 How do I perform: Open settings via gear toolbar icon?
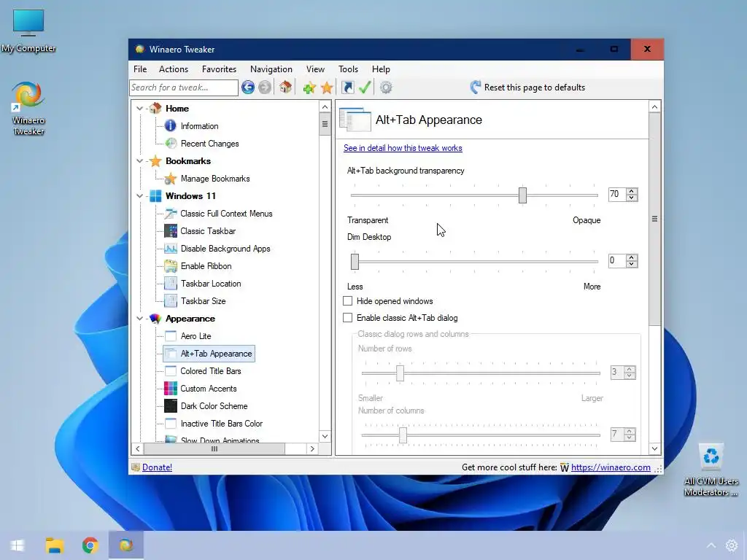386,87
